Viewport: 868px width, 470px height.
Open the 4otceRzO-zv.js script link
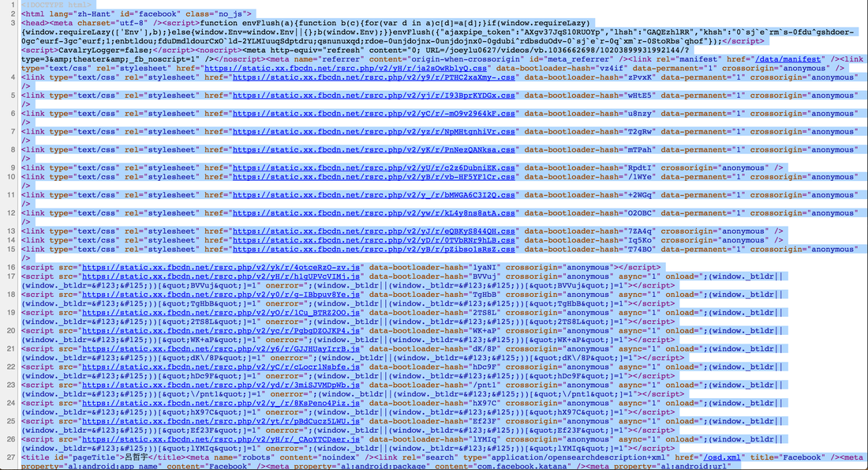(221, 267)
